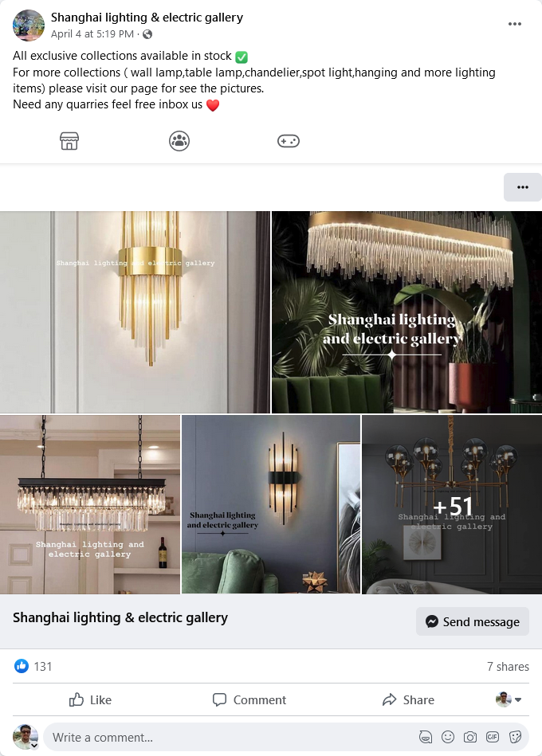The width and height of the screenshot is (542, 756).
Task: Open the Marketplace storefront icon
Action: coord(69,141)
